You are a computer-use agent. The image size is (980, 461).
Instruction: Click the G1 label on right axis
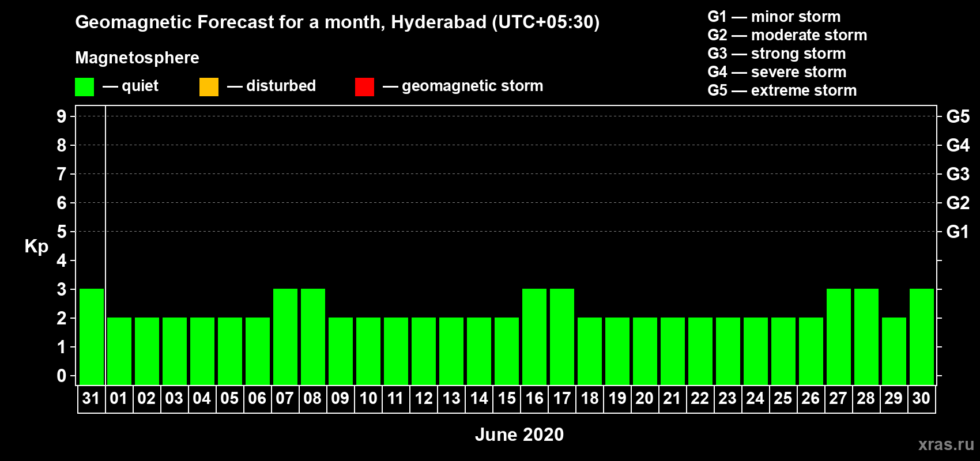(958, 232)
